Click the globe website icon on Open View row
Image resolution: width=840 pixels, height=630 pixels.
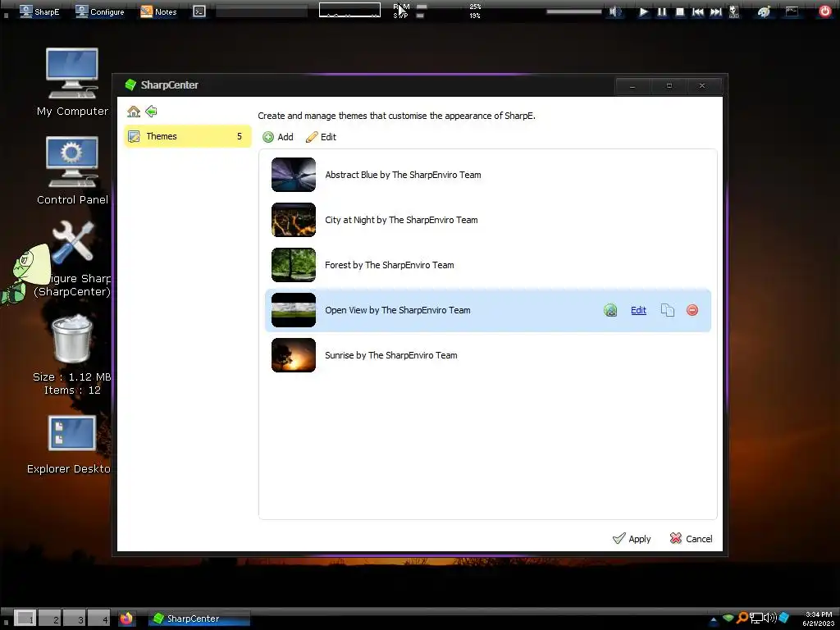click(x=610, y=310)
